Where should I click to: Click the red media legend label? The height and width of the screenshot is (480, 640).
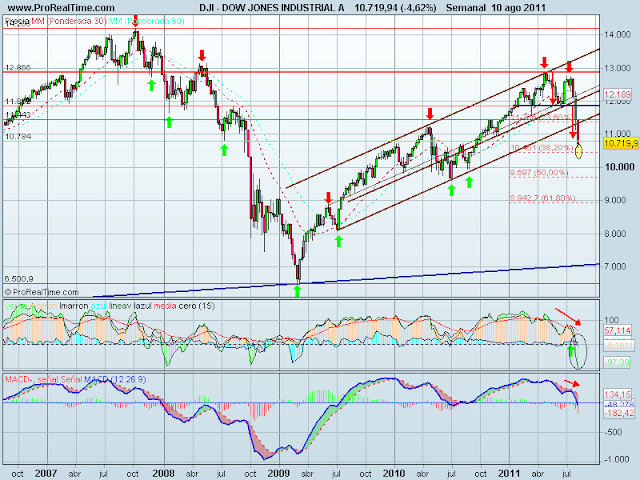[x=165, y=306]
